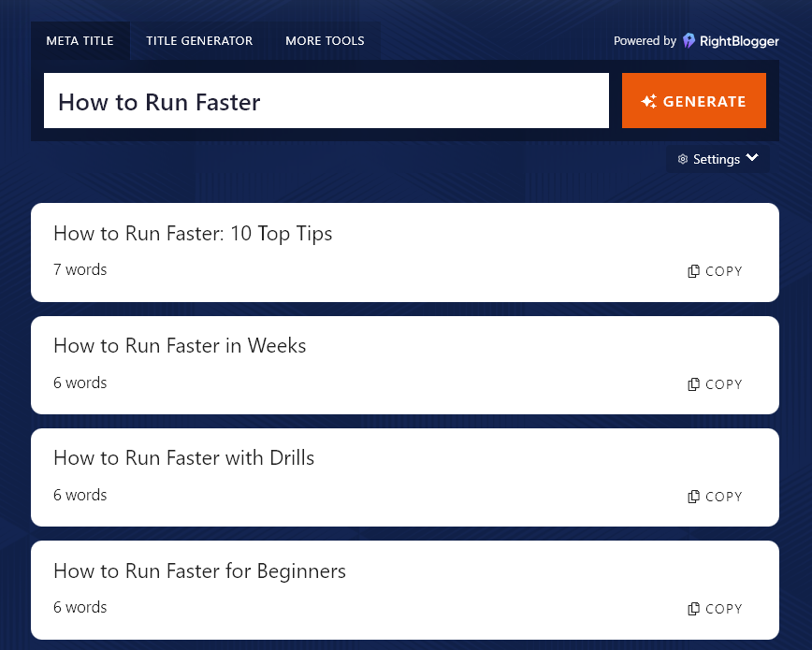Click the '7 words' count label
Viewport: 812px width, 650px height.
pos(80,270)
